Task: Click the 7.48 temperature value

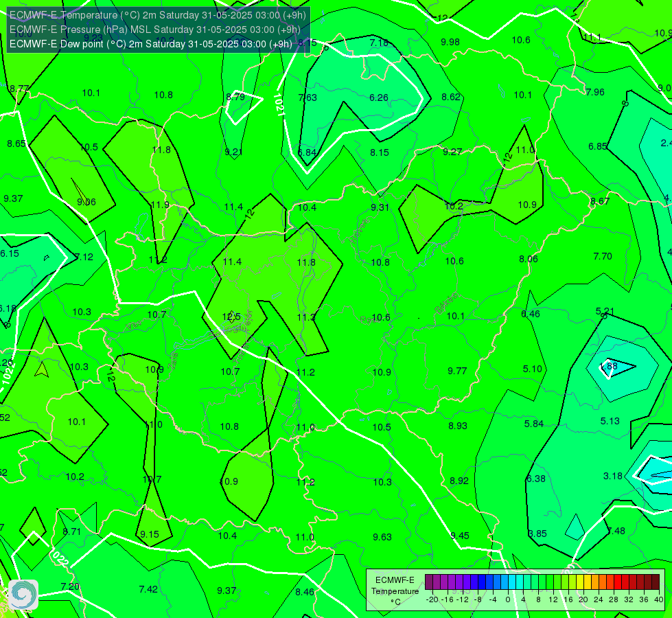Action: pos(616,531)
